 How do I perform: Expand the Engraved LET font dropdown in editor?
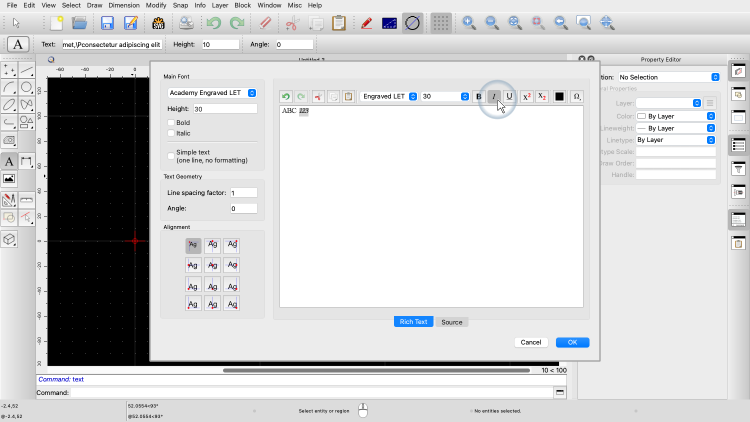click(x=387, y=97)
